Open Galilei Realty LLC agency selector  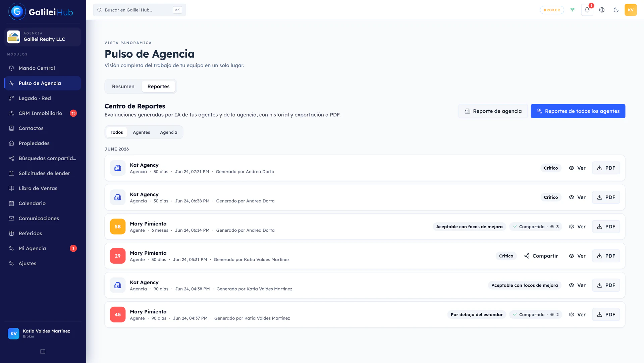pos(43,37)
